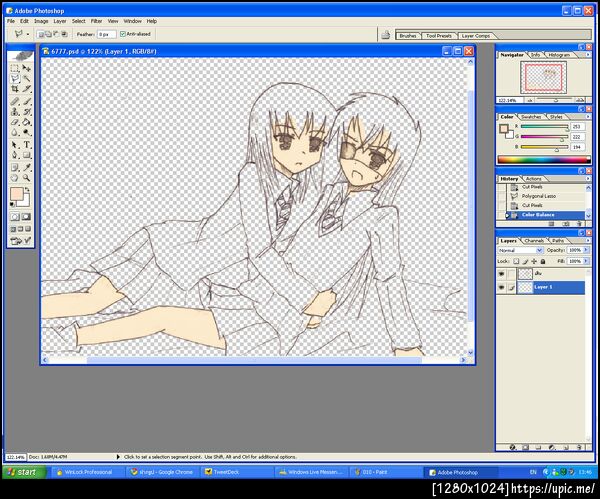
Task: Create new snapshot in History panel
Action: click(x=566, y=223)
